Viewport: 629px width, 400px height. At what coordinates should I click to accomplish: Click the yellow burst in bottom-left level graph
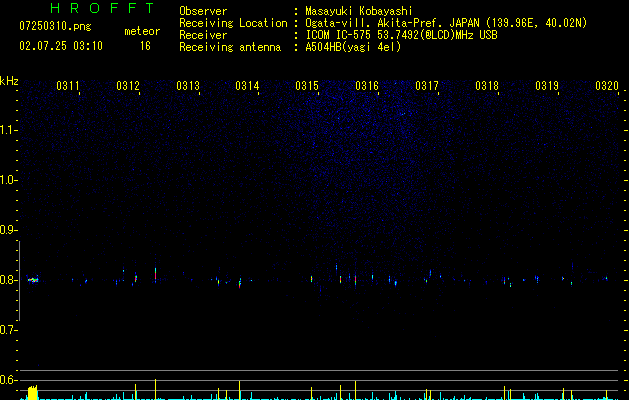pyautogui.click(x=32, y=393)
